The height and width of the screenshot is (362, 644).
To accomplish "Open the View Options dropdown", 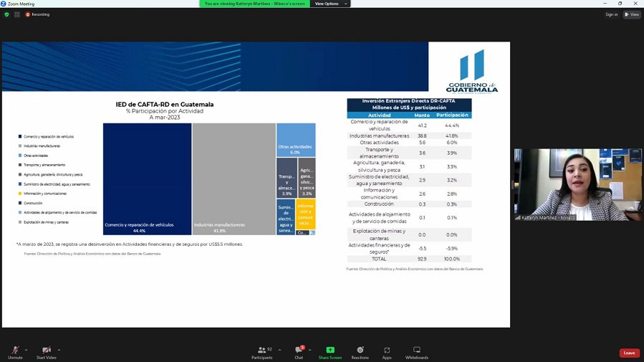I will pyautogui.click(x=330, y=4).
